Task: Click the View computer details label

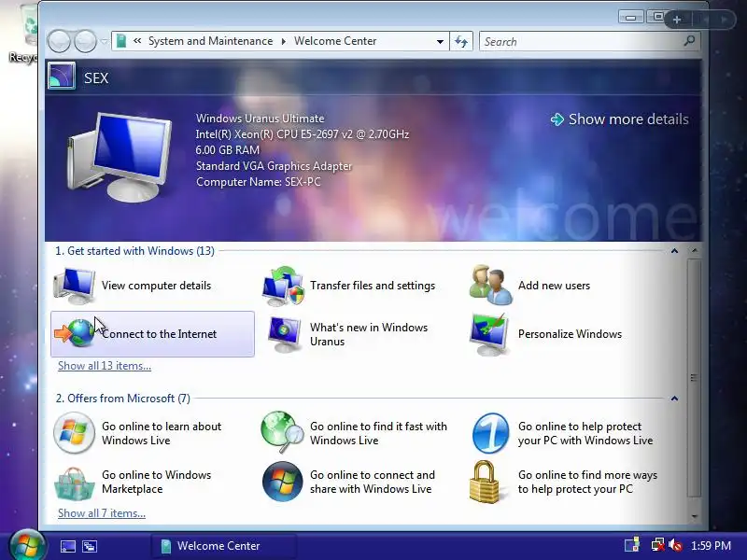Action: 156,286
